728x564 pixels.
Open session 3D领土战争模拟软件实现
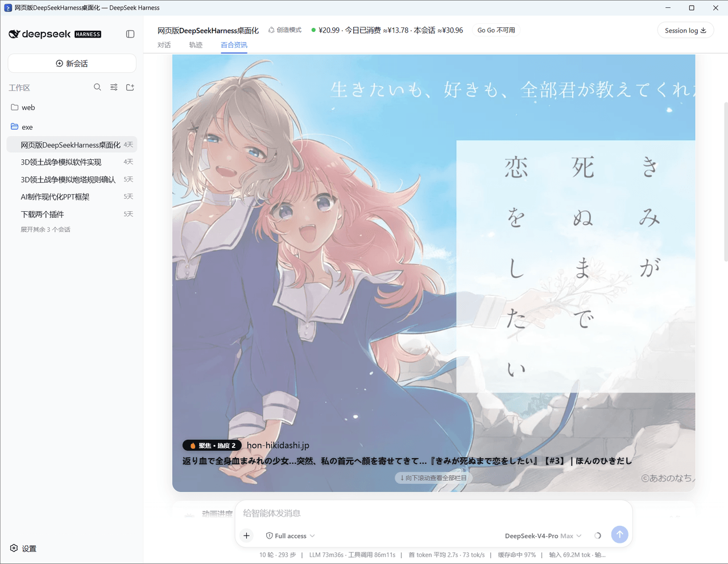(72, 162)
